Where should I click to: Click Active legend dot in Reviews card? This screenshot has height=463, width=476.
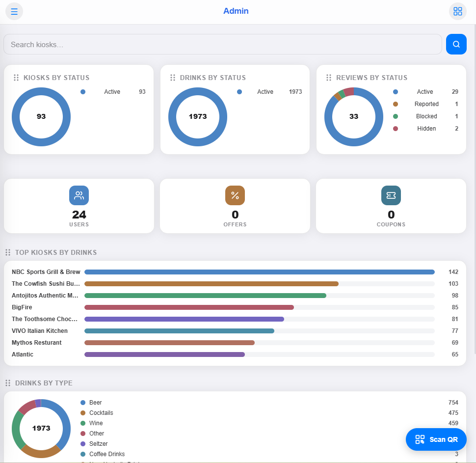tap(396, 92)
